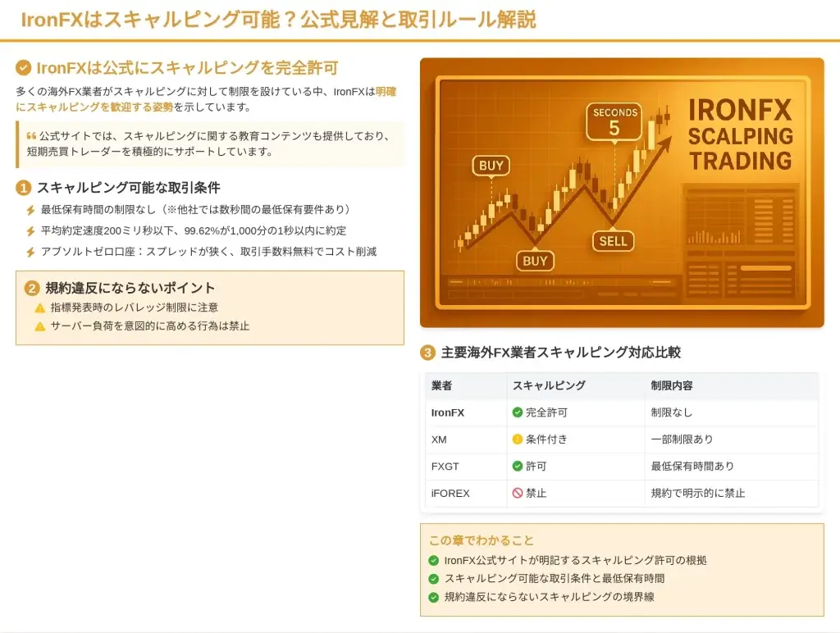This screenshot has width=840, height=633.
Task: Click yellow caution icon beside 条件付き
Action: (x=518, y=439)
